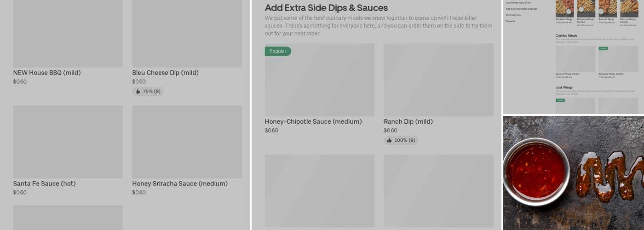Click the sauce cup photo
This screenshot has height=230, width=644.
pyautogui.click(x=536, y=171)
